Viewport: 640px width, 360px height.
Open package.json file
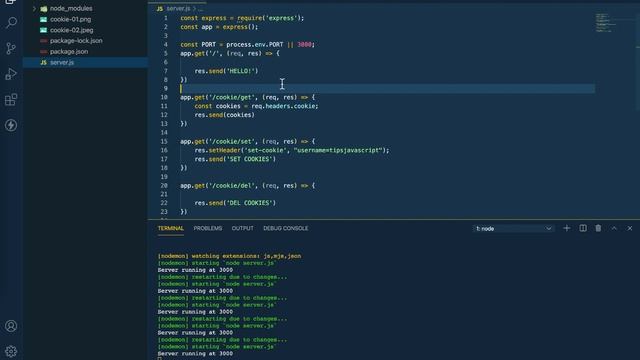click(x=69, y=51)
